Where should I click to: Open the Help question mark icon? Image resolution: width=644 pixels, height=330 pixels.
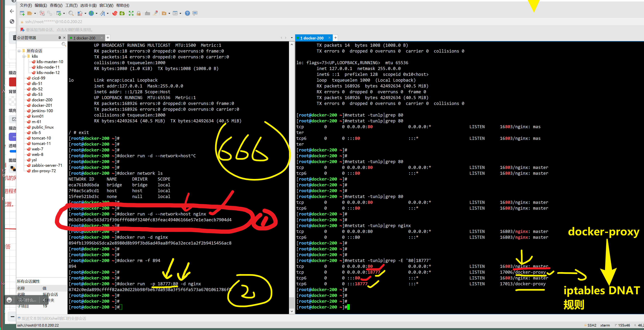coord(187,13)
